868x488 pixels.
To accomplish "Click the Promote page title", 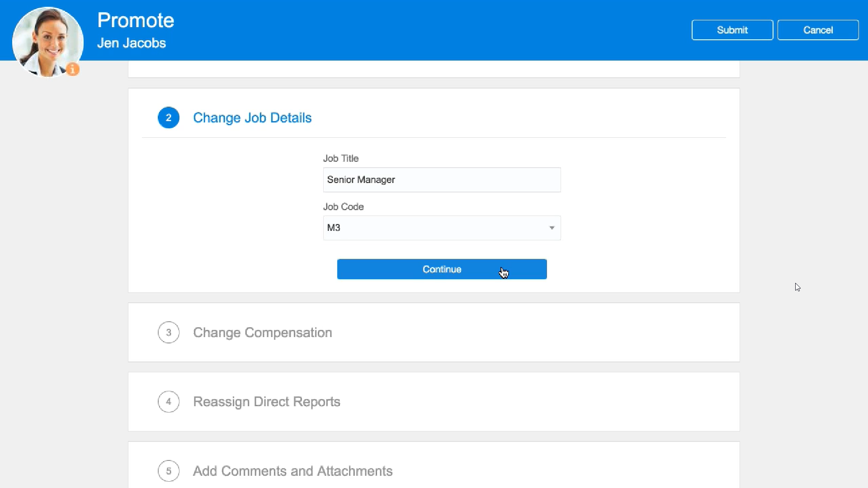I will tap(135, 20).
